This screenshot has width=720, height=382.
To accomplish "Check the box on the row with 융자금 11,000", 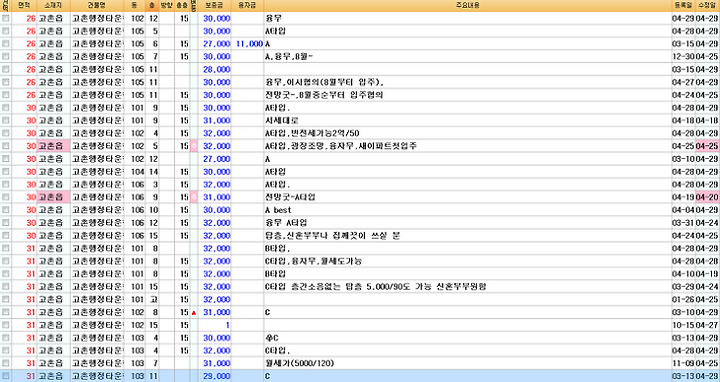I will (x=6, y=44).
